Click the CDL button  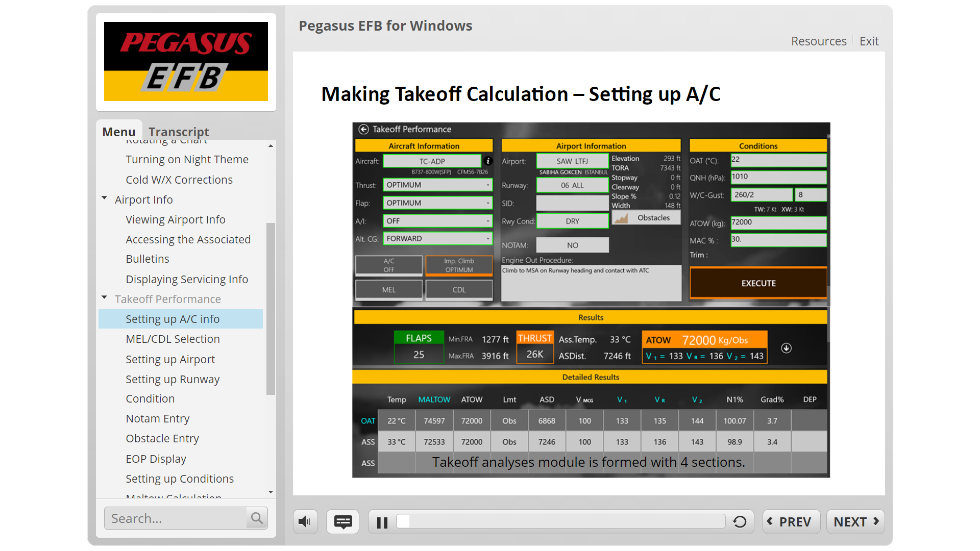coord(459,290)
